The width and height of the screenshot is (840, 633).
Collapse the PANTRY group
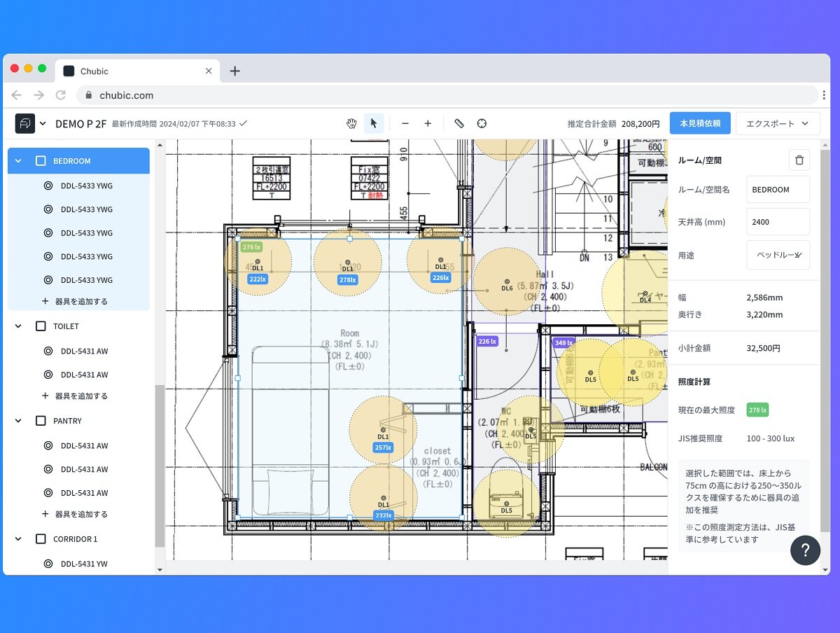click(18, 421)
